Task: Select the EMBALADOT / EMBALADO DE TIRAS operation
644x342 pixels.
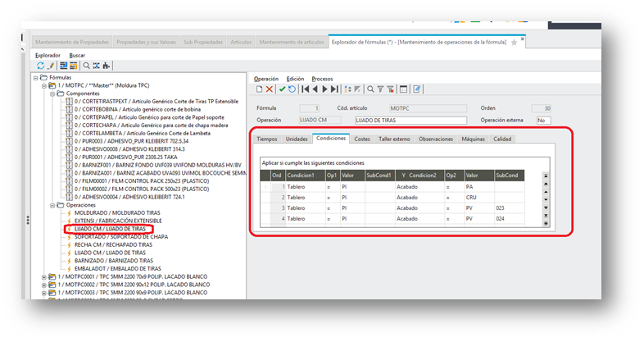Action: click(118, 269)
